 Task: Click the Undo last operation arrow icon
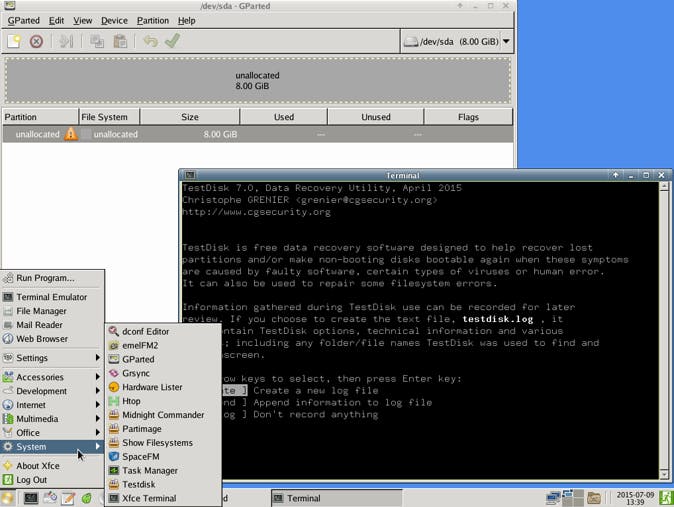[150, 41]
